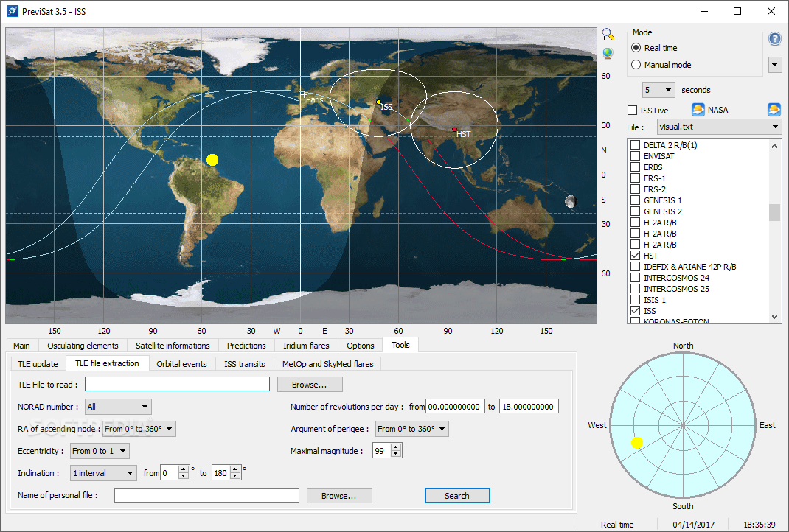Click H-2A R/B entry above HST
The image size is (789, 532).
point(660,245)
